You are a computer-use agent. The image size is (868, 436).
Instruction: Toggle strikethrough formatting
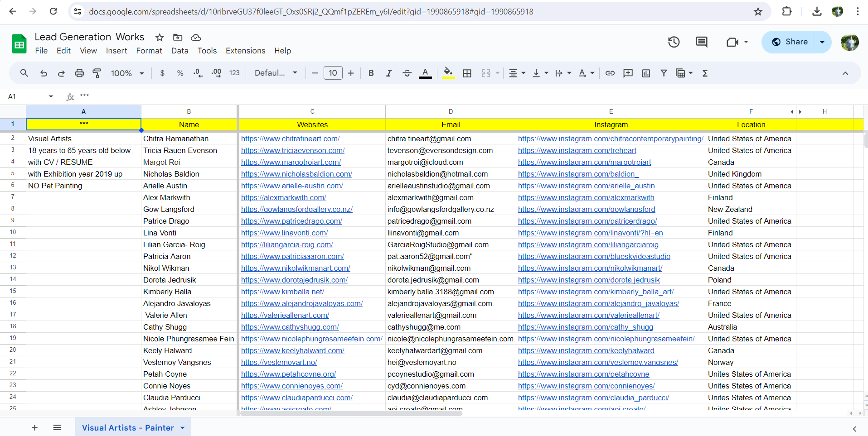coord(407,73)
